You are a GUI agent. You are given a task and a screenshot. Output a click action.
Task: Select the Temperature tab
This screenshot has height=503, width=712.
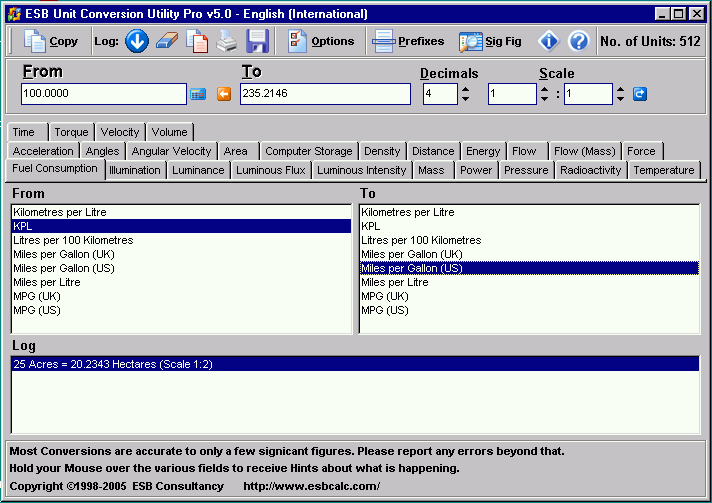point(664,170)
